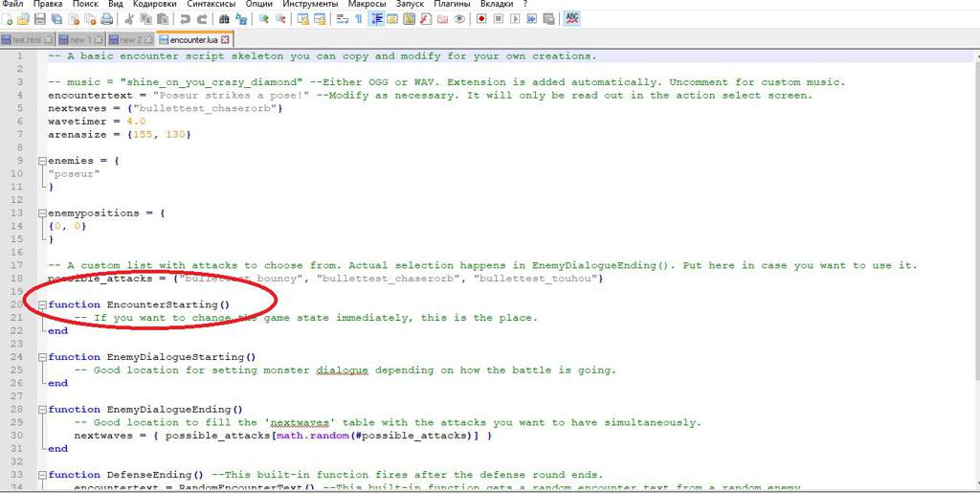Open the Вкладки menu
980x493 pixels.
pos(497,4)
